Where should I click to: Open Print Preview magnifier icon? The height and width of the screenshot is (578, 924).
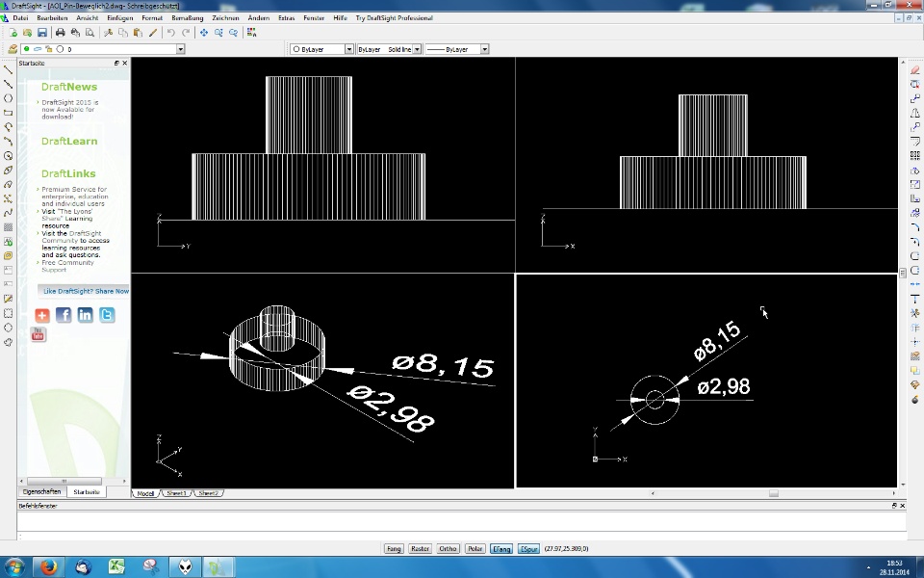(x=90, y=33)
